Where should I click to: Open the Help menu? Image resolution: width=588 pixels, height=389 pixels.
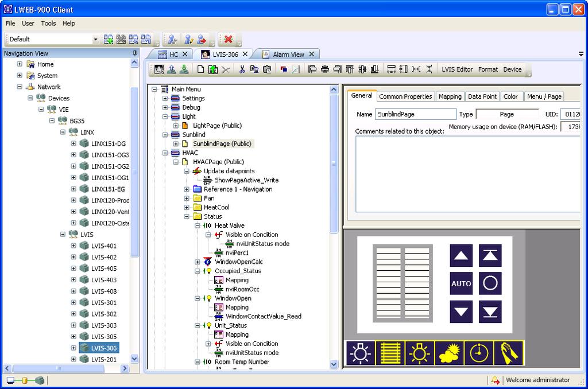(69, 23)
